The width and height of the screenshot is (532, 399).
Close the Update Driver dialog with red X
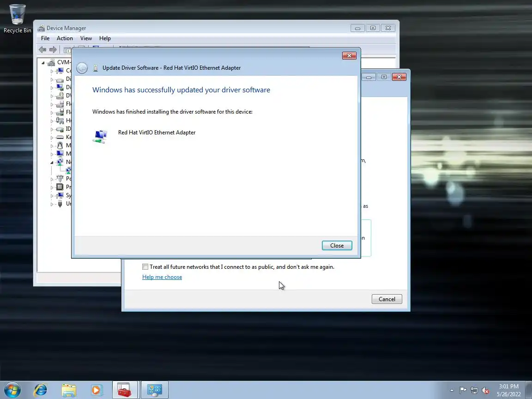tap(349, 55)
